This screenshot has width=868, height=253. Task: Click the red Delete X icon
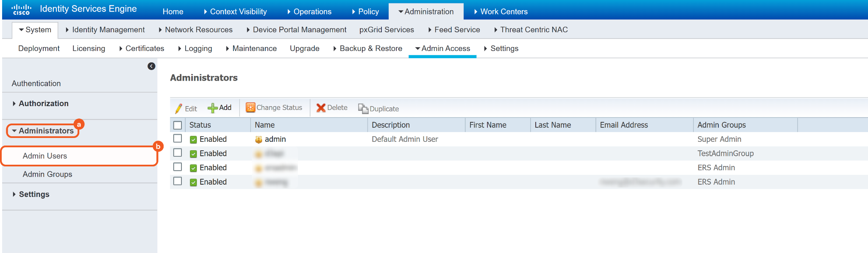pyautogui.click(x=321, y=108)
